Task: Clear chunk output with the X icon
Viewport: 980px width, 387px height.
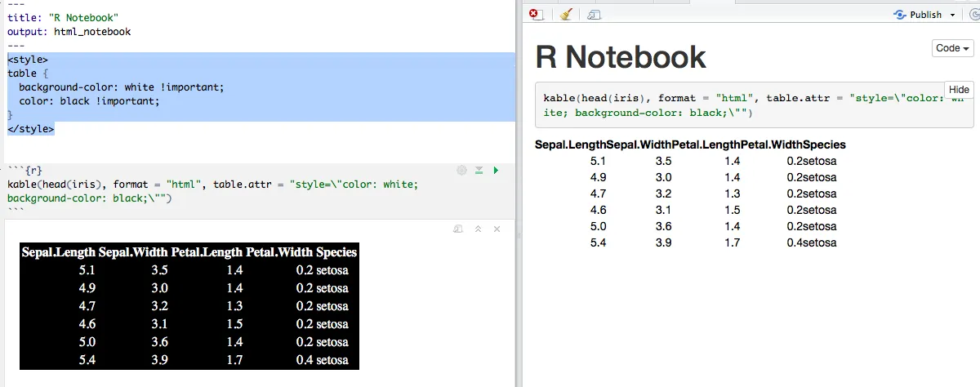Action: pos(497,229)
